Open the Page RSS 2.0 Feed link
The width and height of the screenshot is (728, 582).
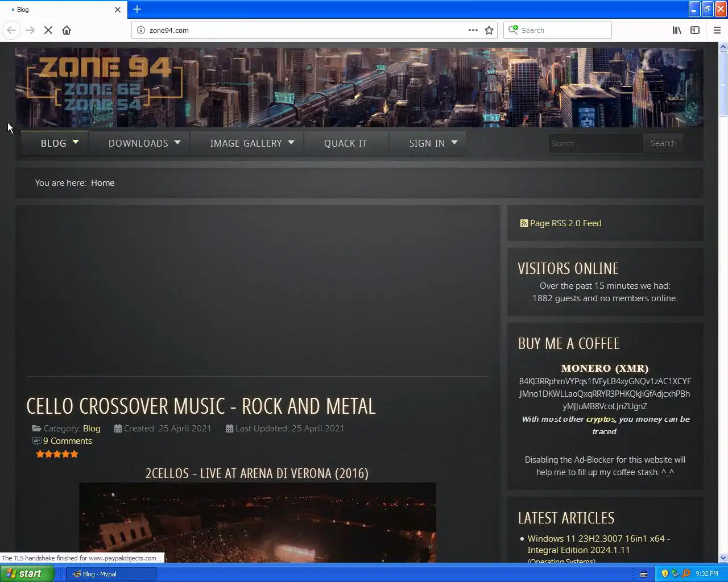click(x=565, y=223)
